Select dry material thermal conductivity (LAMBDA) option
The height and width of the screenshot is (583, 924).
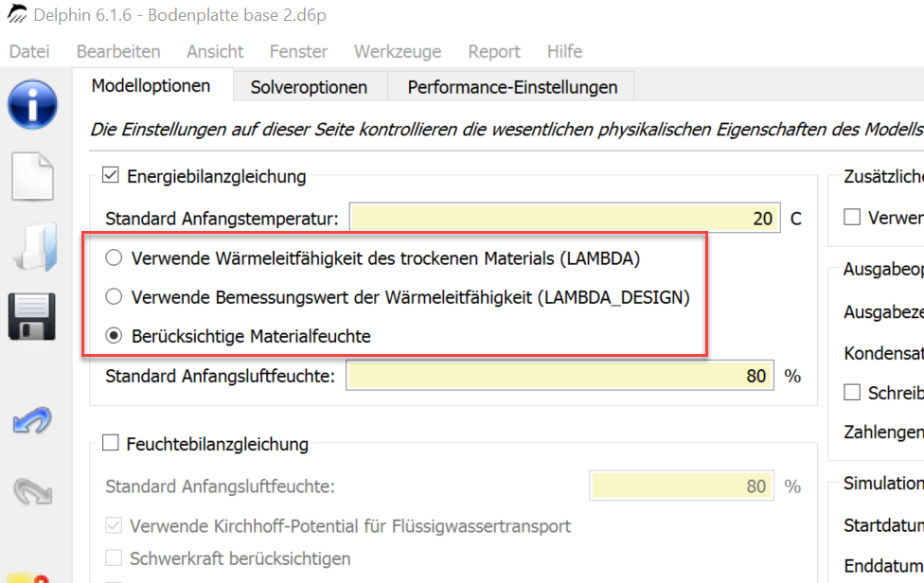pos(114,258)
